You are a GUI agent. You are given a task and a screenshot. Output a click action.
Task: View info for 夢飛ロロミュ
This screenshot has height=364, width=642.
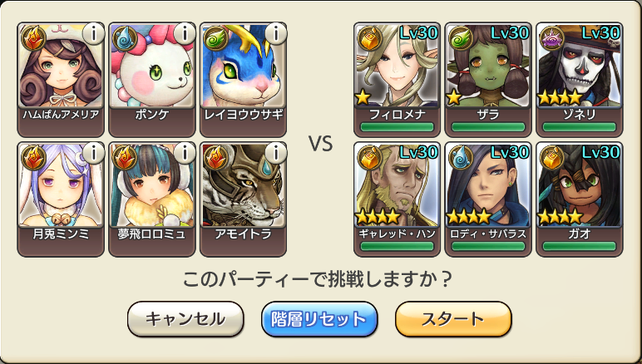[x=185, y=154]
